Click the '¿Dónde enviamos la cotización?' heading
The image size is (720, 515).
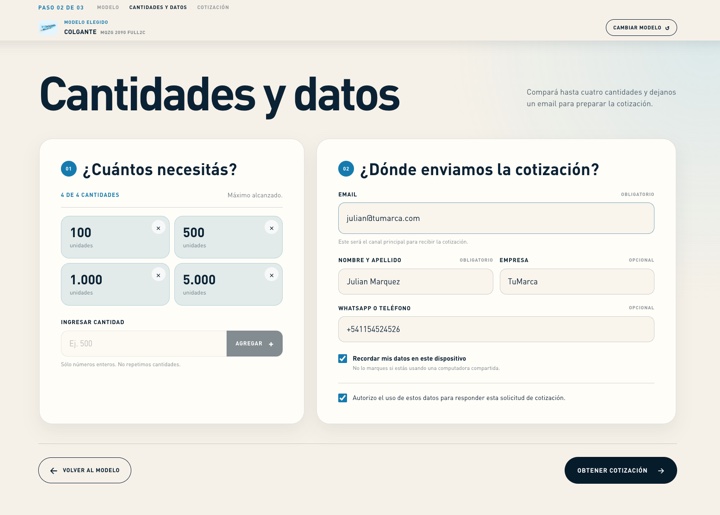[x=479, y=169]
